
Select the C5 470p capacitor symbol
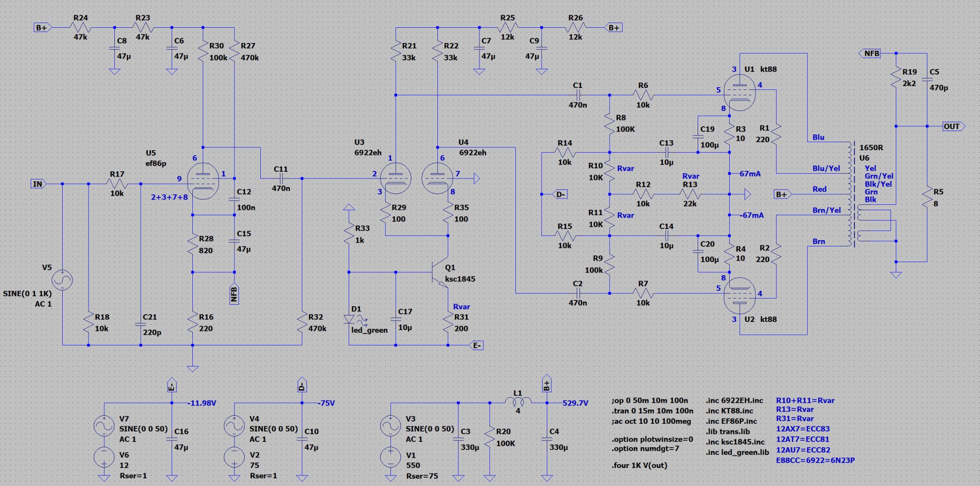tap(927, 79)
